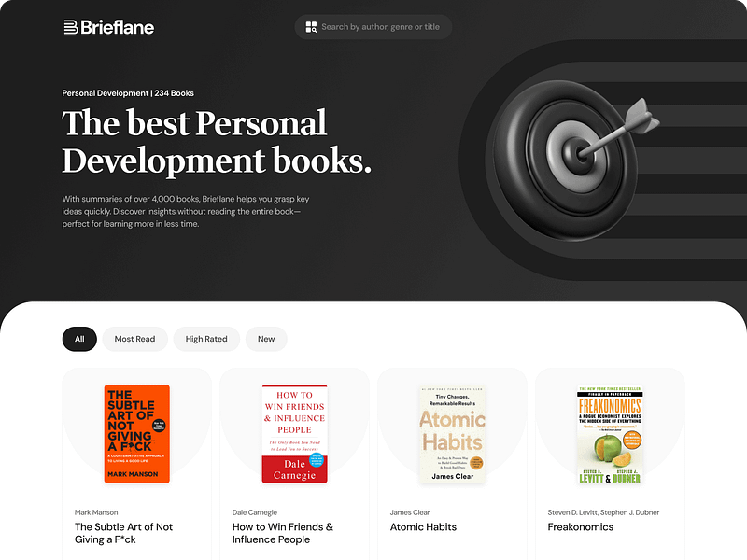
Task: Click the Atomic Habits title link
Action: 423,527
